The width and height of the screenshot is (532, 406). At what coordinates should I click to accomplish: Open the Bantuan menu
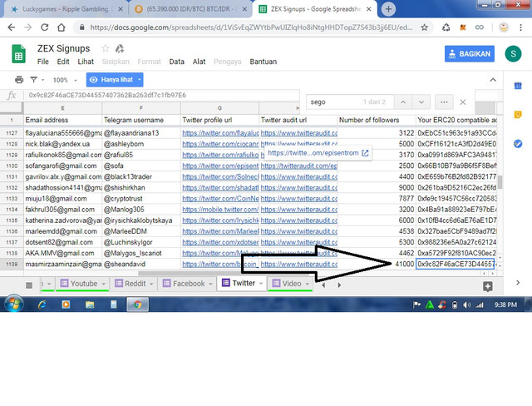tap(264, 62)
